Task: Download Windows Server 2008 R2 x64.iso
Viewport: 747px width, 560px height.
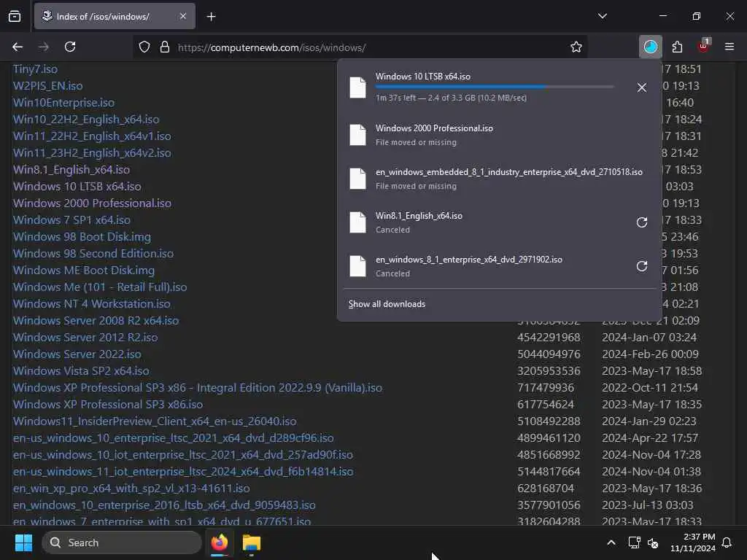Action: 96,321
